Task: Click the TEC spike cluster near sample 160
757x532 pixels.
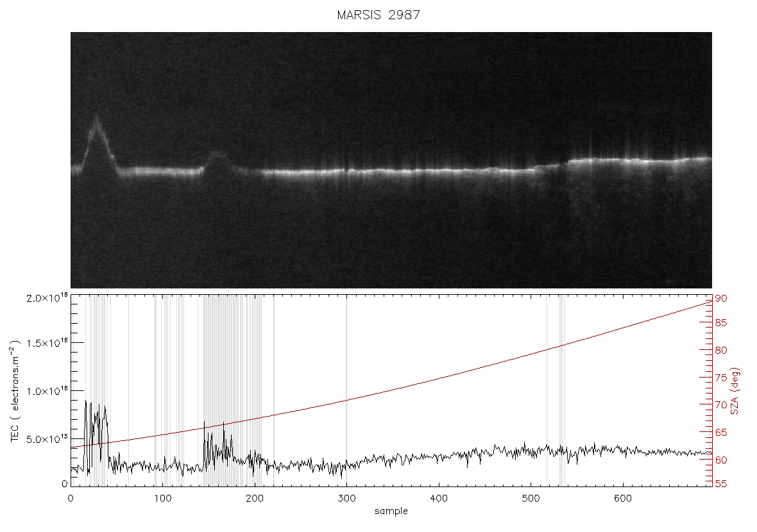Action: click(217, 446)
